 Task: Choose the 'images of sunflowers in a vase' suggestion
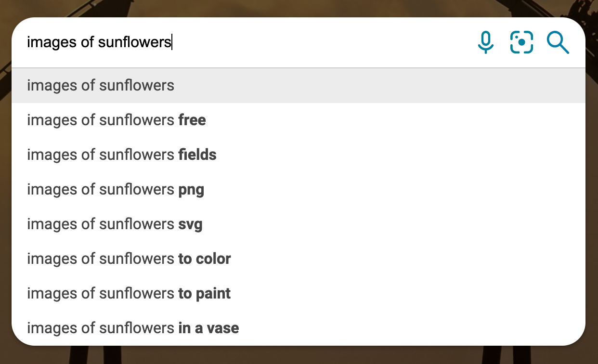pyautogui.click(x=133, y=328)
